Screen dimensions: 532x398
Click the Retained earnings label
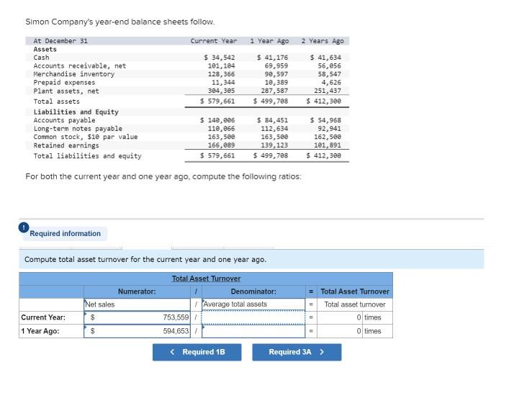66,145
